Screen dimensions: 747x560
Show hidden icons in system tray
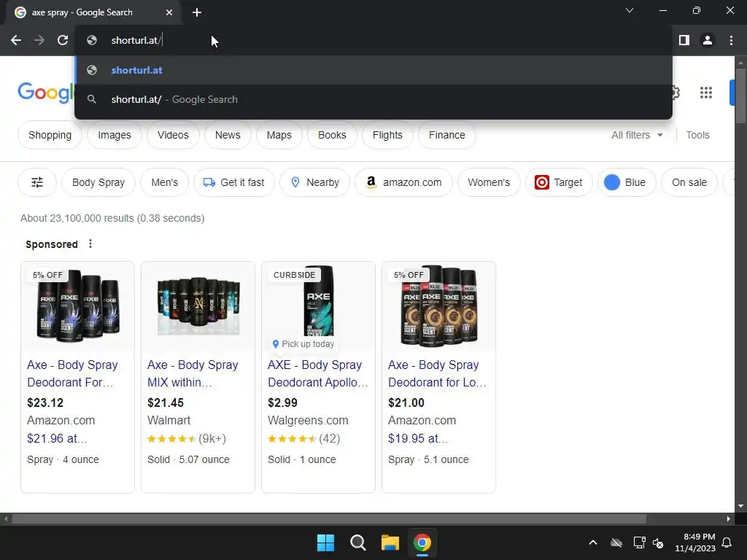592,542
